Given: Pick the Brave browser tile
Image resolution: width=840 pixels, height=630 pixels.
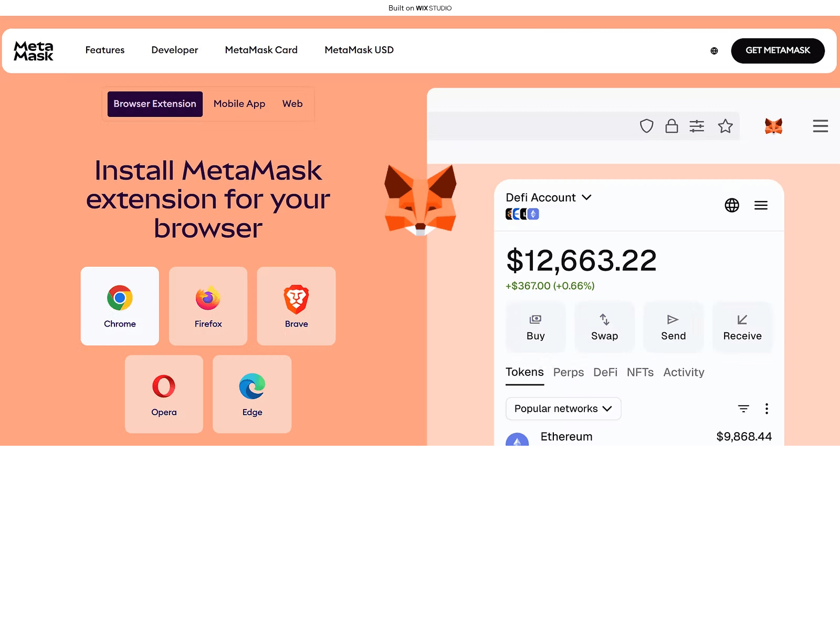Looking at the screenshot, I should [296, 306].
